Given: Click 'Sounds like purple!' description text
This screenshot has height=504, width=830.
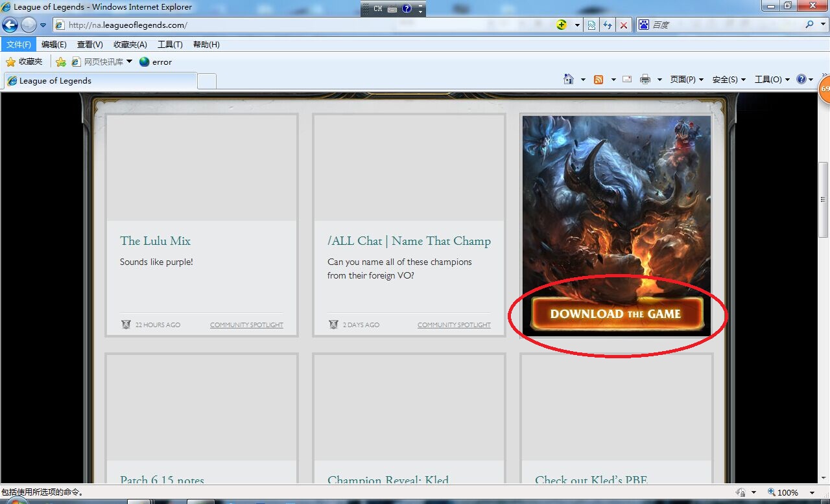Looking at the screenshot, I should coord(156,262).
